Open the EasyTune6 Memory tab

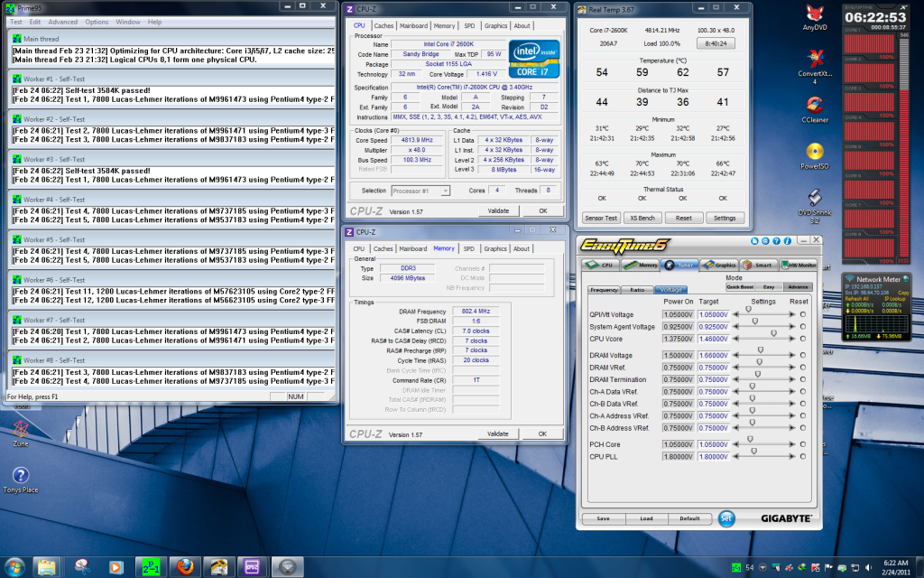tap(640, 265)
